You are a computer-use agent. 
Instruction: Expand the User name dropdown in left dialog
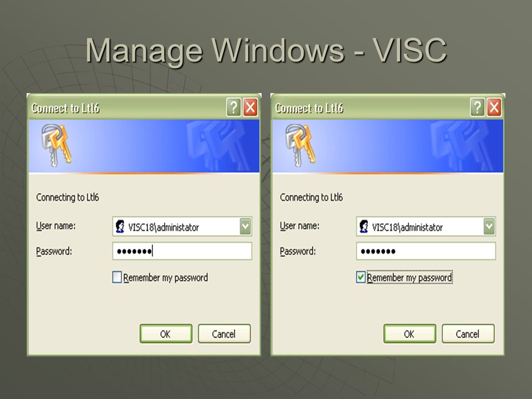pyautogui.click(x=245, y=226)
